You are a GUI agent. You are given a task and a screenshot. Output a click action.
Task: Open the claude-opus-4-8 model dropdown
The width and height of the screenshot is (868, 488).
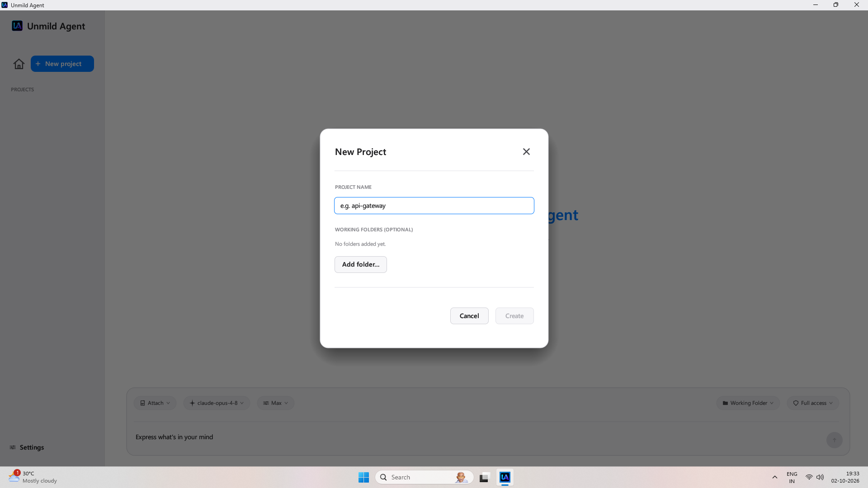coord(217,403)
